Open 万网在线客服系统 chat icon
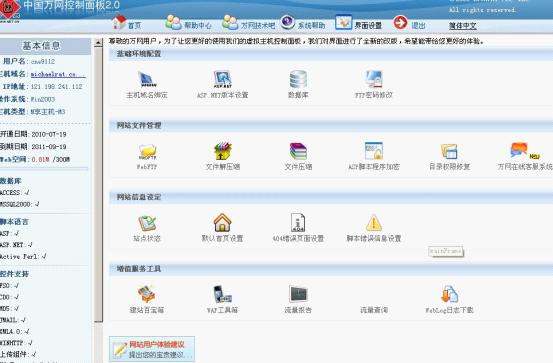The height and width of the screenshot is (363, 553). pos(524,151)
